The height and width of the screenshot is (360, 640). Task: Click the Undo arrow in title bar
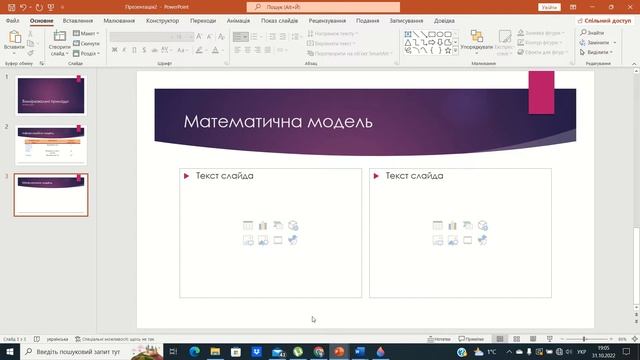pyautogui.click(x=23, y=7)
